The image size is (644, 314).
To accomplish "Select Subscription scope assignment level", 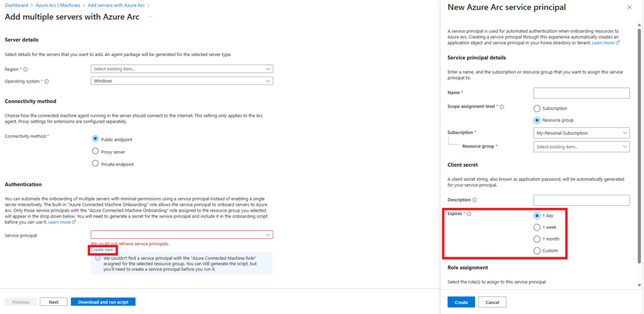I will pos(536,109).
